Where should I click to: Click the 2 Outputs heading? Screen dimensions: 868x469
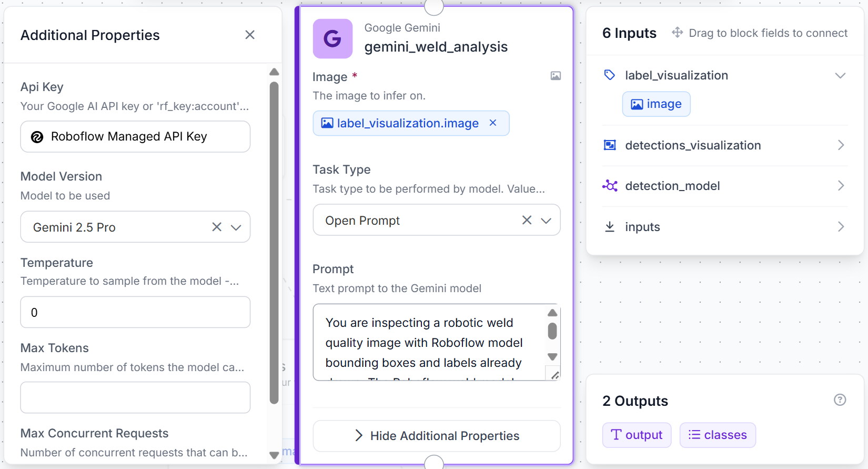(x=635, y=401)
